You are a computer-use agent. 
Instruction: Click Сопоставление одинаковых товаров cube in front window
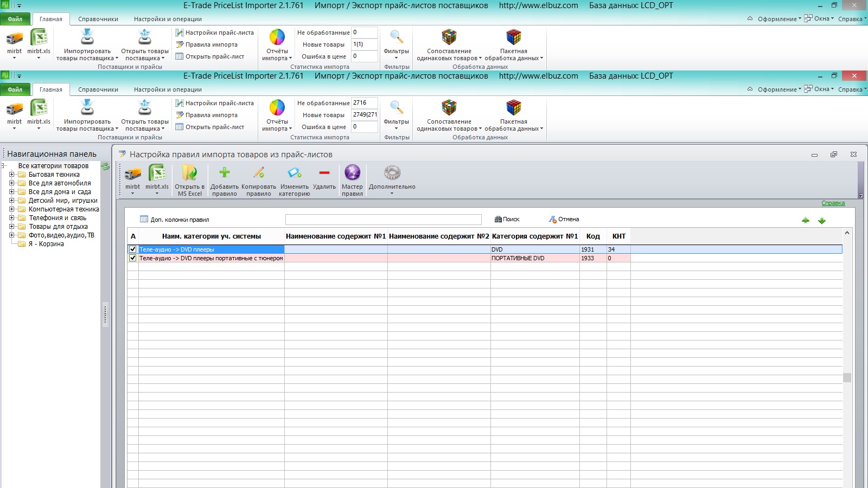click(x=449, y=114)
